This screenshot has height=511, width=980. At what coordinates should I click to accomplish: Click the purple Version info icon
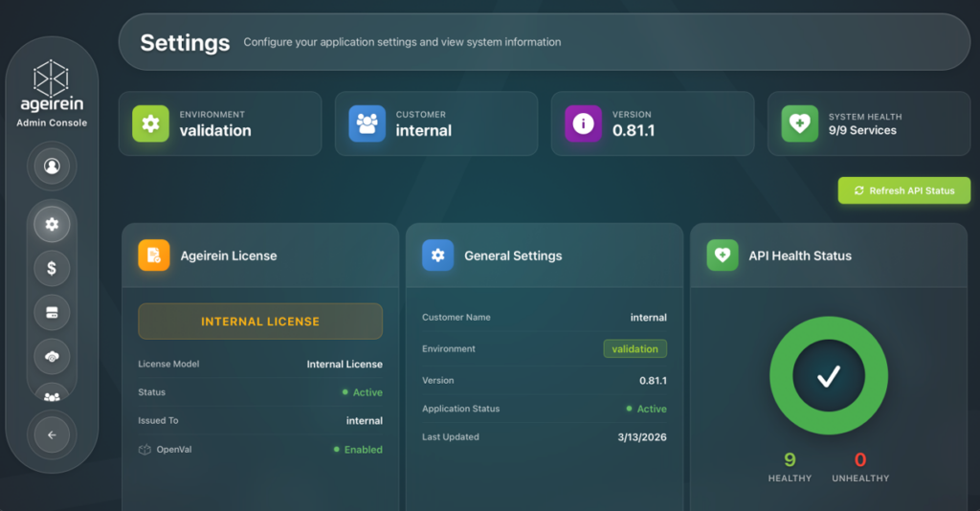(583, 123)
